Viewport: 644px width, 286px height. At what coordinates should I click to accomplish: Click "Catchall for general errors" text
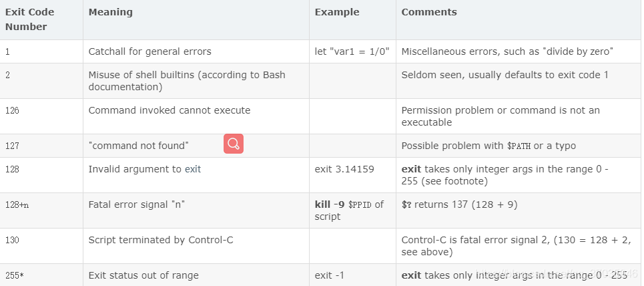tap(150, 52)
